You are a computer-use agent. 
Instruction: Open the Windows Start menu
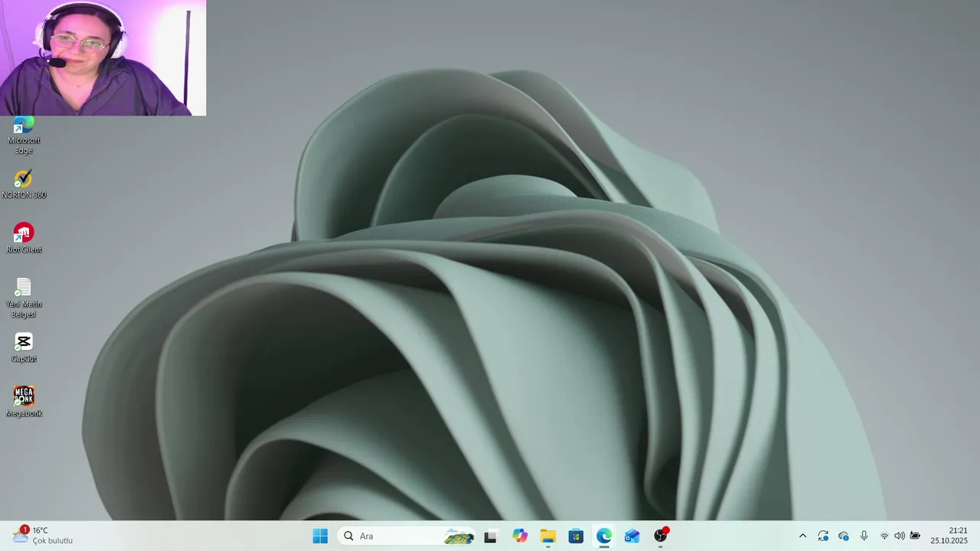coord(320,536)
